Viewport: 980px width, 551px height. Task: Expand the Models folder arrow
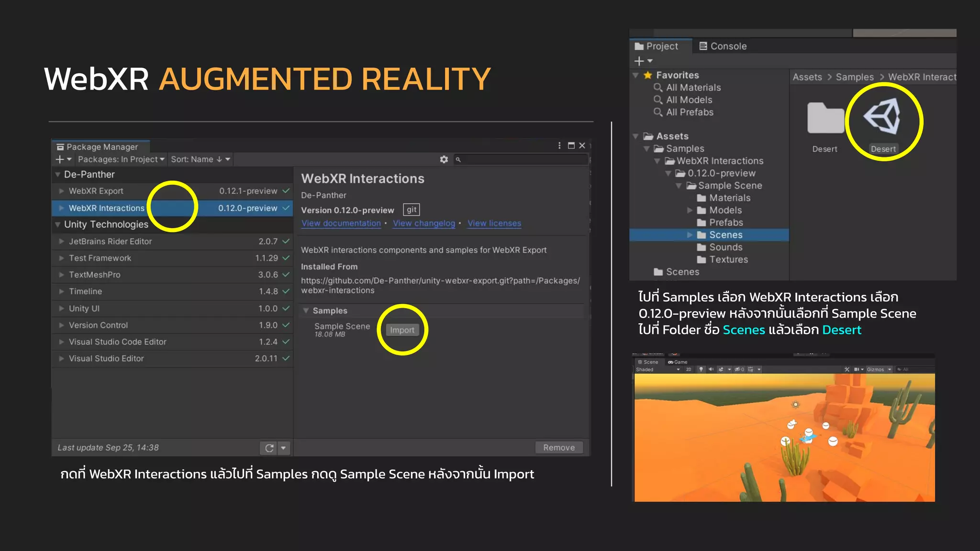(x=690, y=210)
